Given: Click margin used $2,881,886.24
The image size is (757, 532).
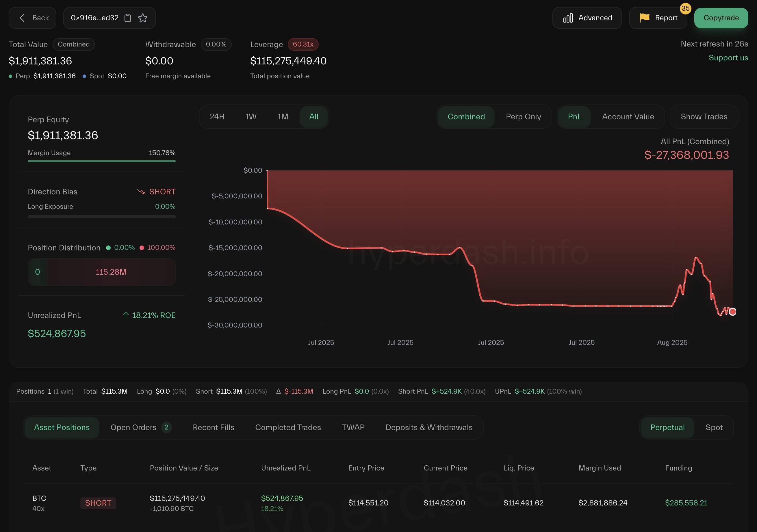Looking at the screenshot, I should click(603, 503).
